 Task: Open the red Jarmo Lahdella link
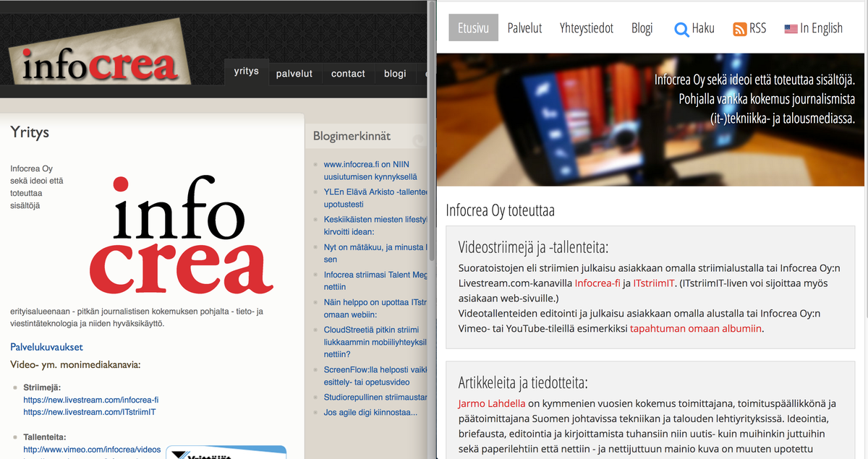click(493, 403)
